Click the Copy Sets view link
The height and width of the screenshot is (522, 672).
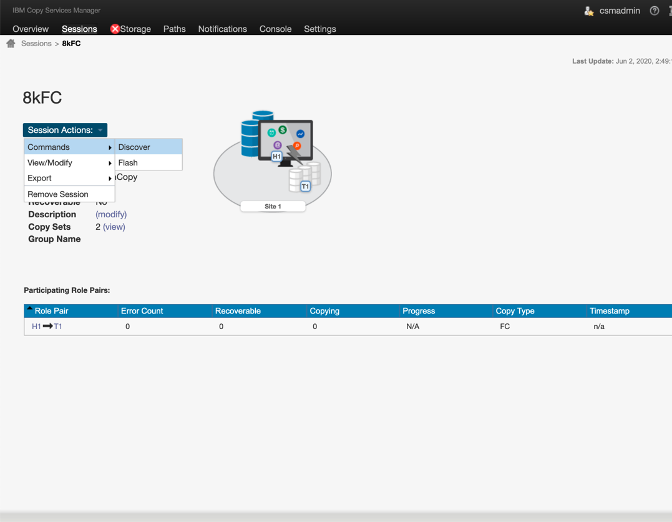point(114,227)
